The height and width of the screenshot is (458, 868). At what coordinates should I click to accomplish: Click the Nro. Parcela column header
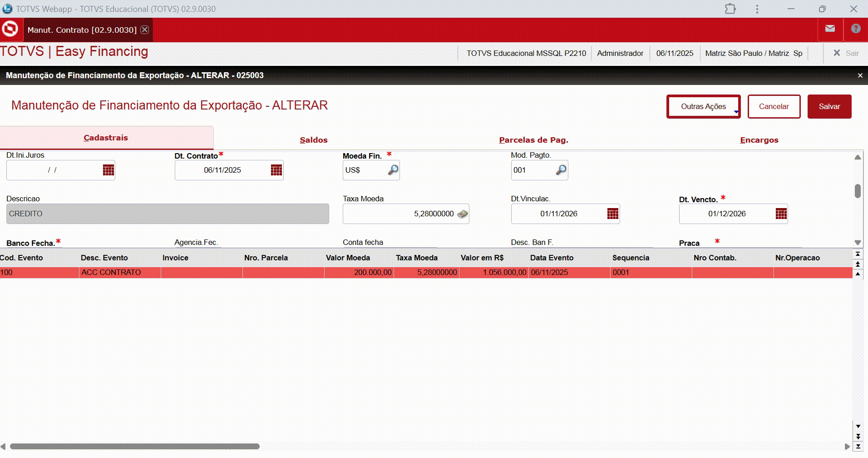(x=266, y=258)
